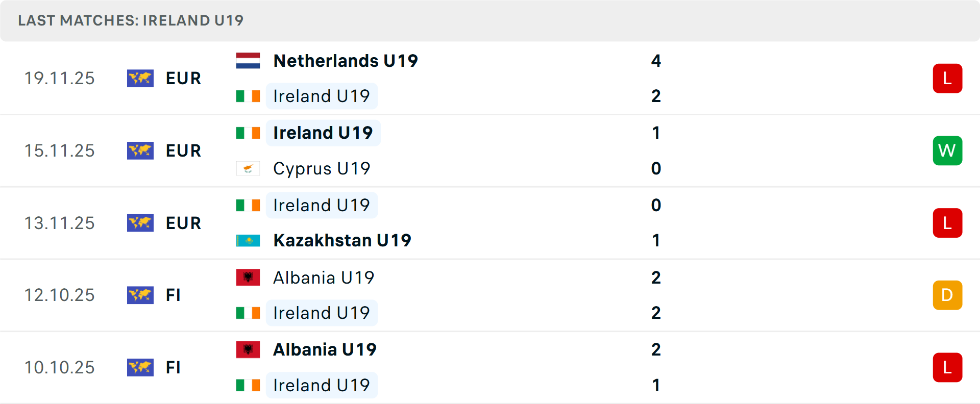Click the Kazakhstan U19 flag icon
This screenshot has width=980, height=404.
tap(248, 240)
